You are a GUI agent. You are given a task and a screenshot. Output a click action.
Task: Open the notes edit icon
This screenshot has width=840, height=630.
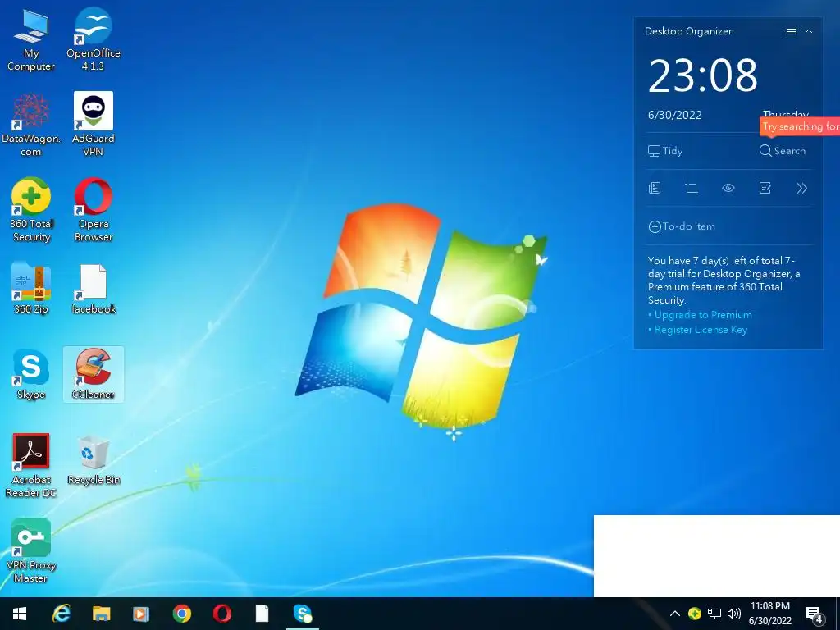765,188
